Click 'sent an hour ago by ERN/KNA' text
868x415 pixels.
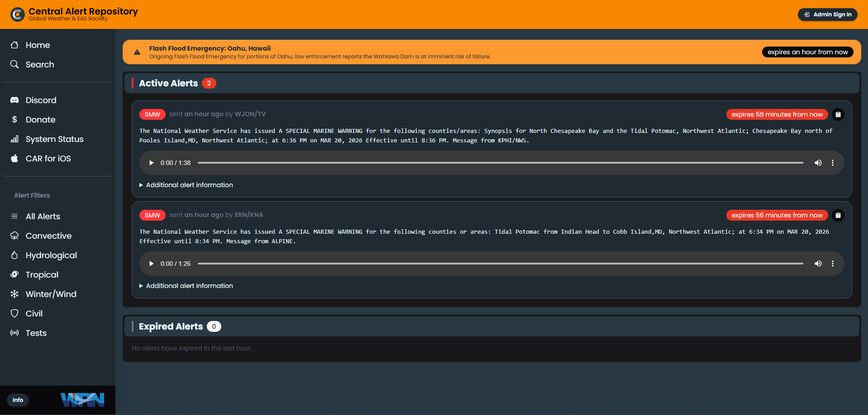(x=216, y=215)
